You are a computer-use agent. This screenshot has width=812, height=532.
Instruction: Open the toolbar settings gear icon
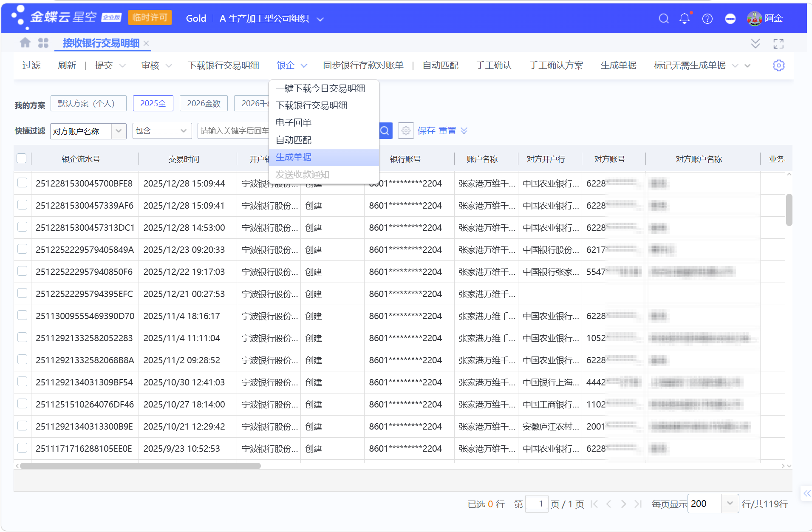778,65
